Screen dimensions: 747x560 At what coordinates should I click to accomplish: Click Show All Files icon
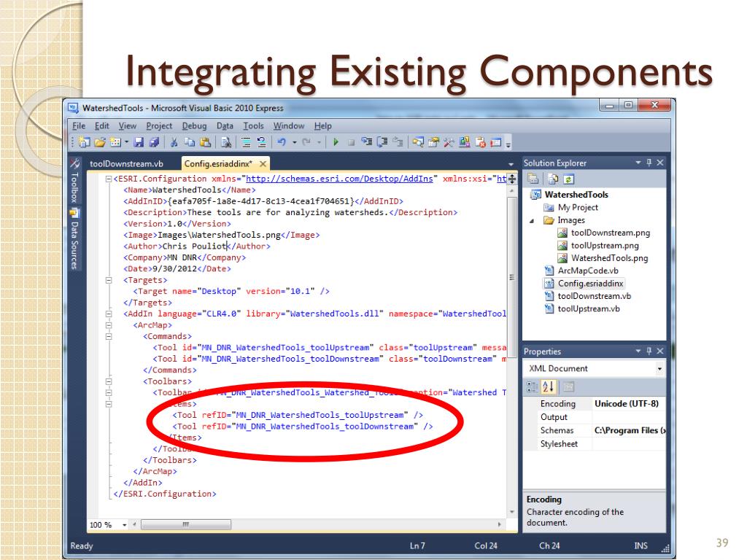click(553, 179)
